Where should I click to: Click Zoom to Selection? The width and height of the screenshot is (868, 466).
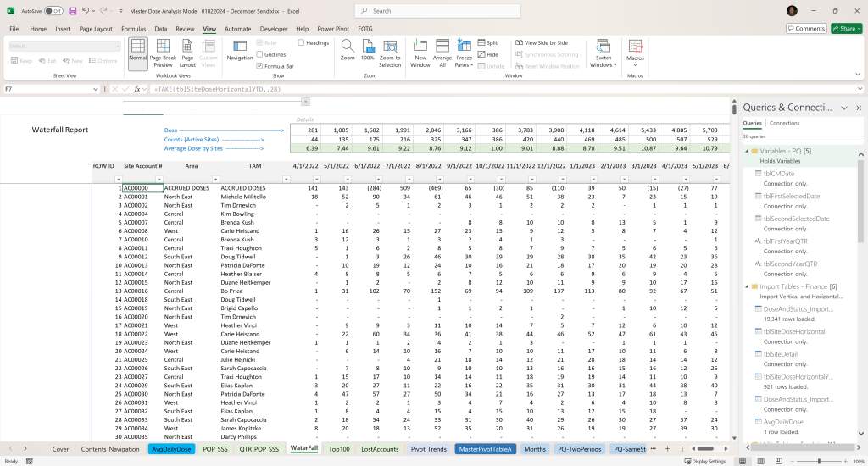[390, 53]
